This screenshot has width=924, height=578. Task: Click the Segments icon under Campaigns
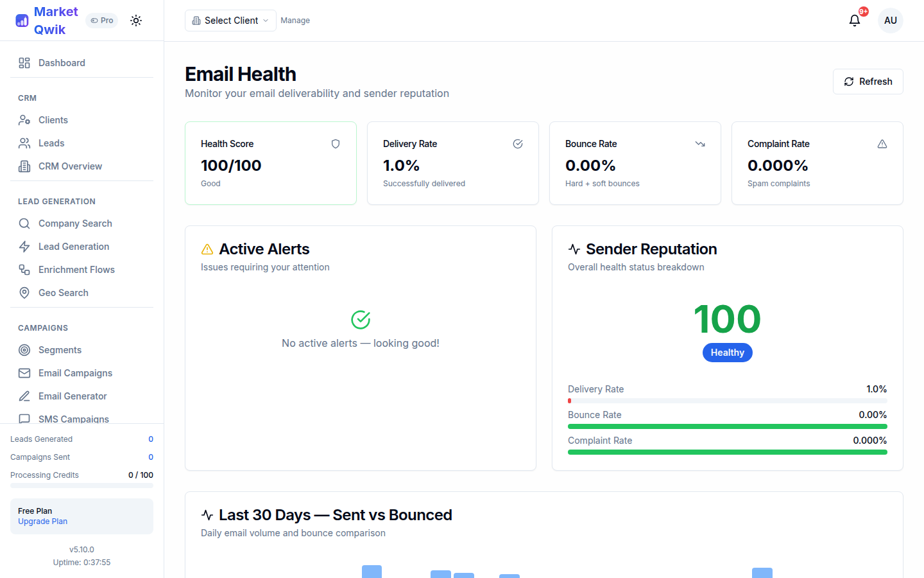point(24,349)
